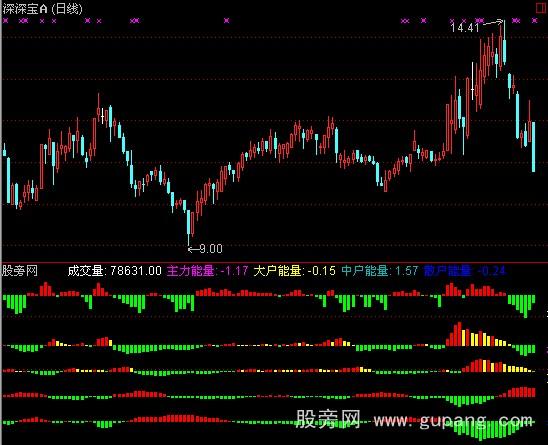Click the red square icon at top-right corner
Image resolution: width=548 pixels, height=445 pixels.
pyautogui.click(x=541, y=8)
